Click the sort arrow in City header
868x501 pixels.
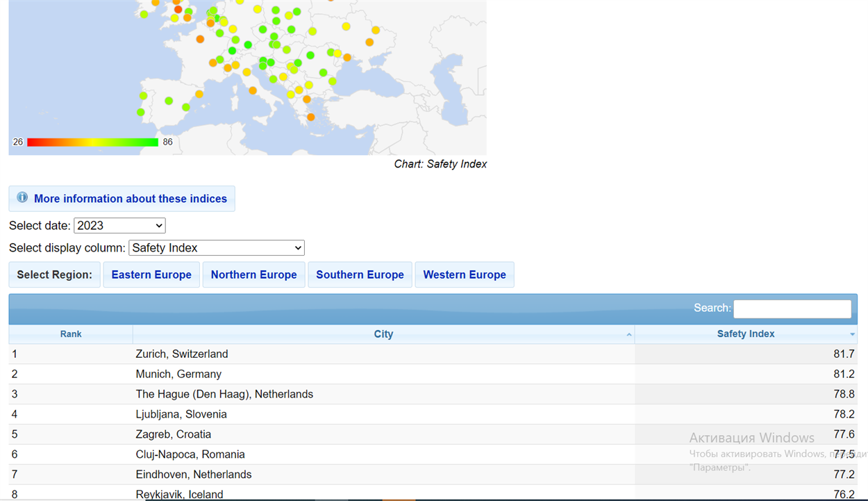(629, 335)
